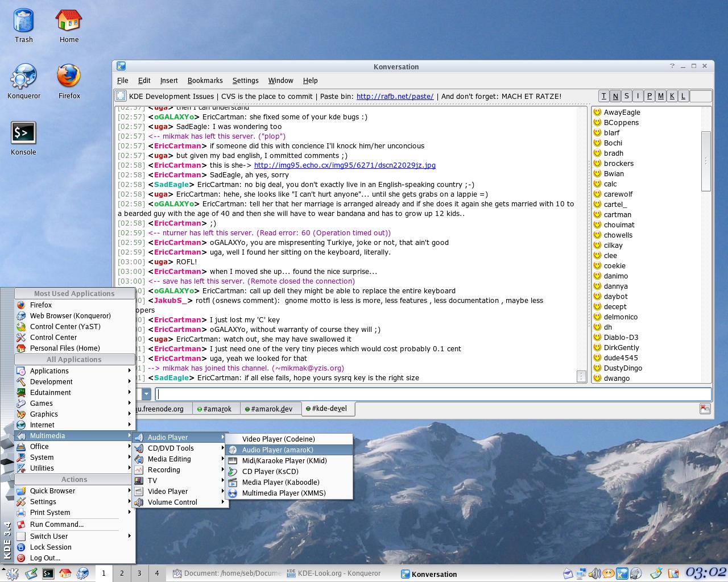Toggle channel mode K button
This screenshot has width=728, height=582.
click(672, 96)
